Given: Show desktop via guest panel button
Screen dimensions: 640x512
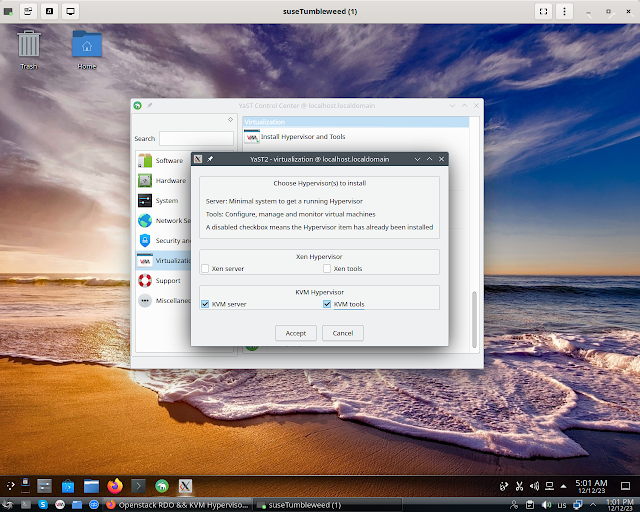Looking at the screenshot, I should click(x=625, y=486).
